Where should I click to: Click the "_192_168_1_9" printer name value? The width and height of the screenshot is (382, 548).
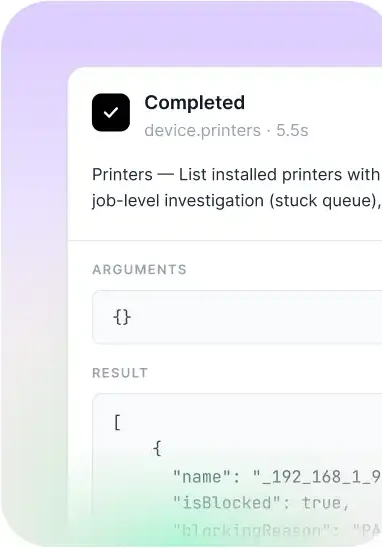[317, 477]
